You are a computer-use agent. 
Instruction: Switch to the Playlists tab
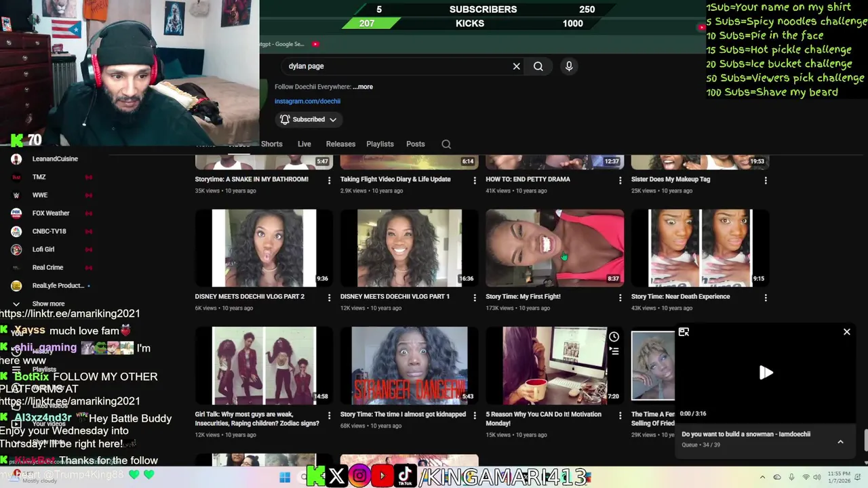click(x=380, y=144)
